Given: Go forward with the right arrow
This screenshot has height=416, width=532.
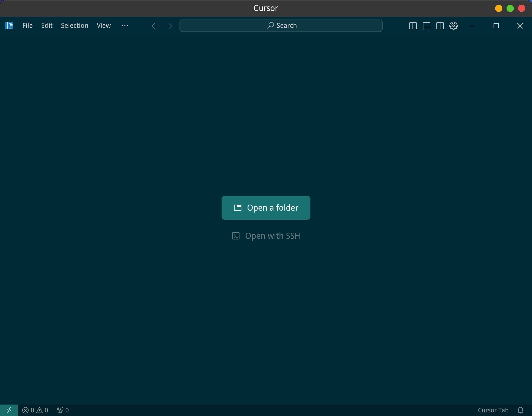Looking at the screenshot, I should 169,26.
